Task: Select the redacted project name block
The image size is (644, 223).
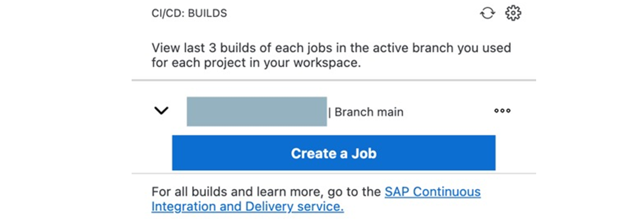Action: pos(257,111)
